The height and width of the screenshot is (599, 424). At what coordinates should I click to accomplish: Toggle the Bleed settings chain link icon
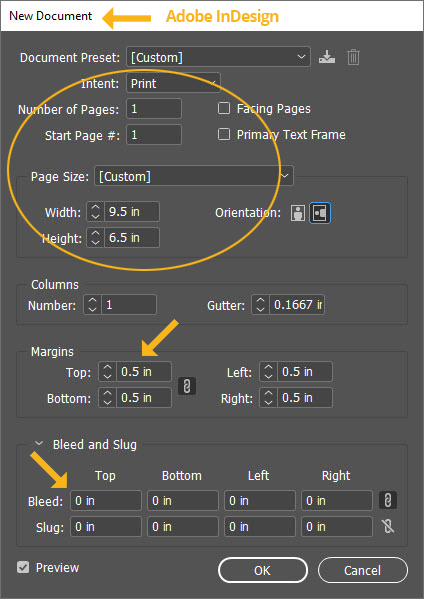[x=388, y=500]
